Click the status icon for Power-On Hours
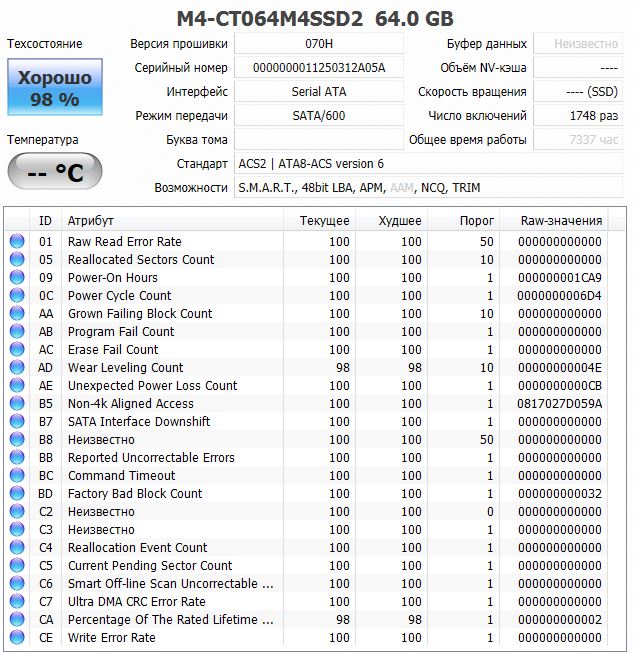The height and width of the screenshot is (652, 633). pyautogui.click(x=17, y=277)
